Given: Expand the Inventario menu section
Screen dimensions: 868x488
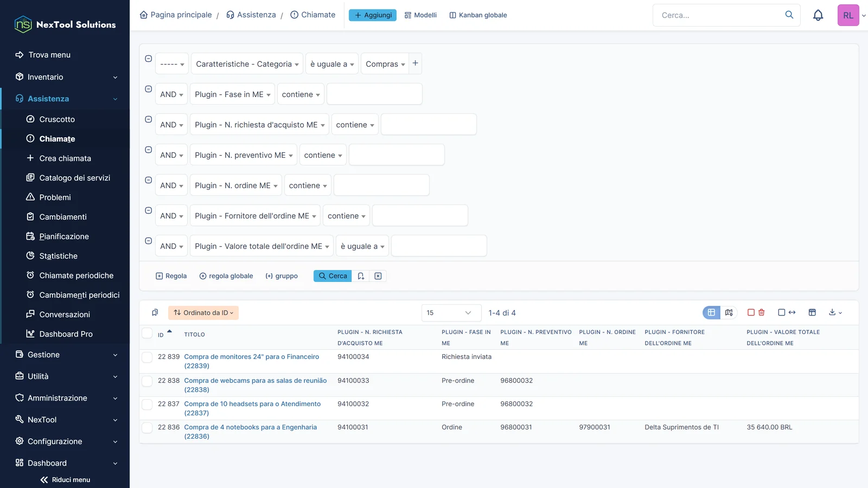Looking at the screenshot, I should click(x=65, y=77).
